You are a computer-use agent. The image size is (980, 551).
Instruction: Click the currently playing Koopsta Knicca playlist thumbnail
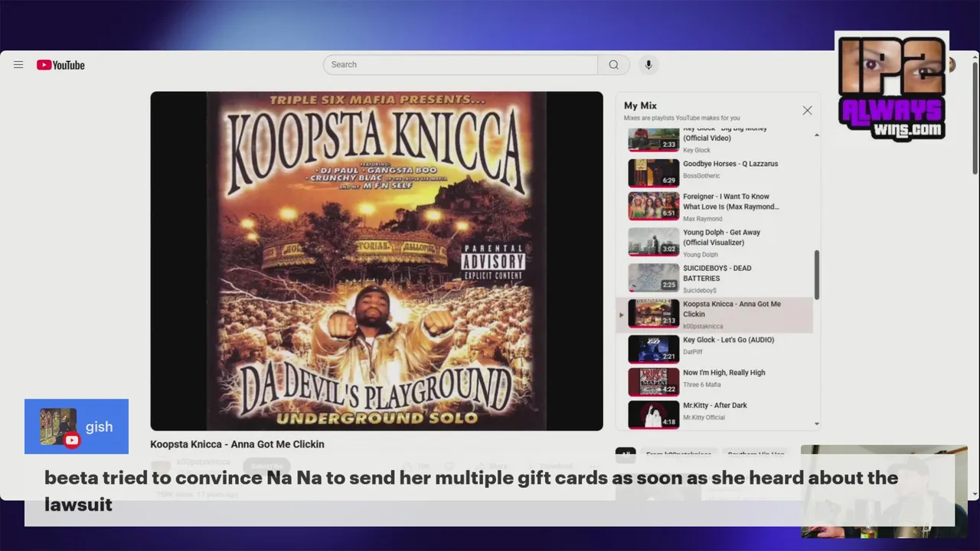point(654,313)
